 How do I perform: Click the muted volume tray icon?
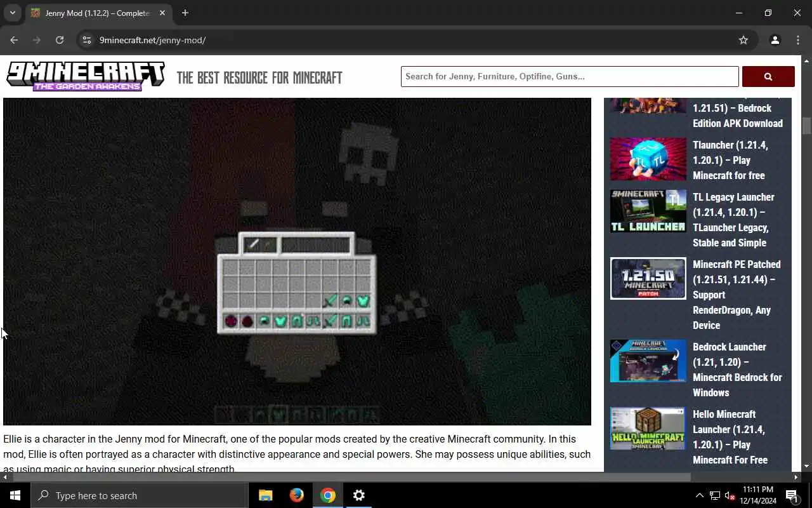(x=730, y=495)
